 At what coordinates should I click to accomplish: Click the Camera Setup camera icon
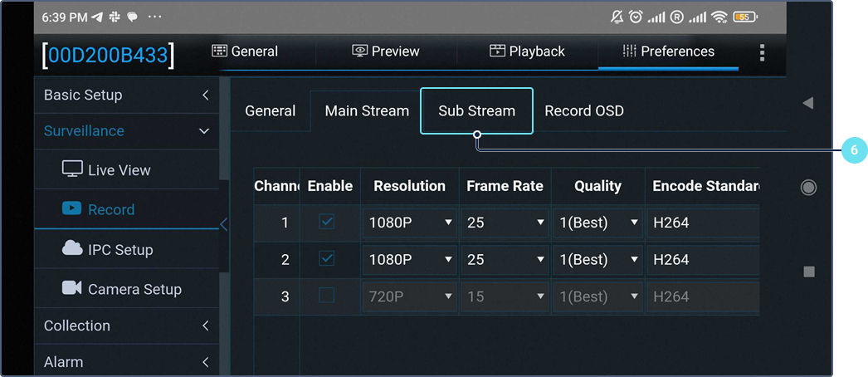pyautogui.click(x=72, y=288)
